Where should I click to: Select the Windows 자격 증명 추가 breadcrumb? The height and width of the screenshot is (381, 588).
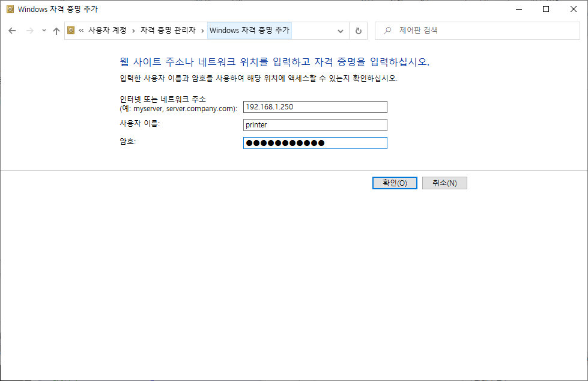(x=249, y=31)
